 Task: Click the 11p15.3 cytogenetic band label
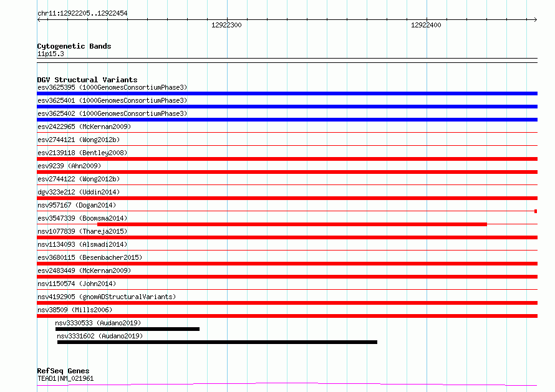tap(51, 54)
